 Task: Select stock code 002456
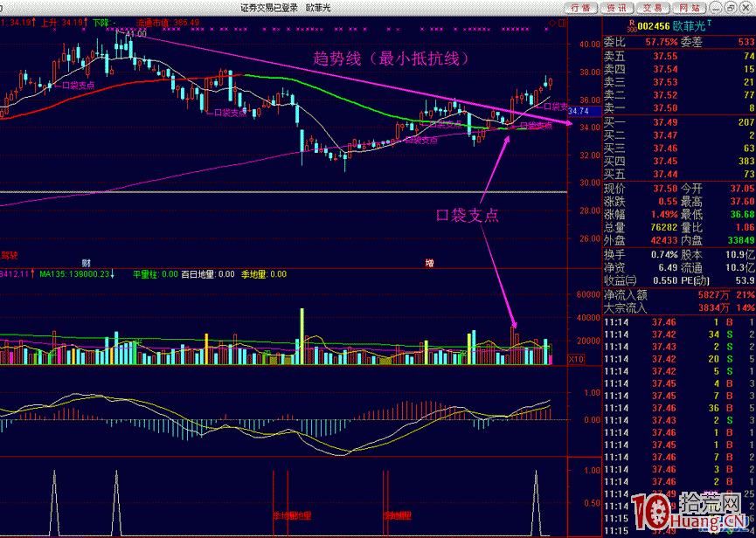pos(653,26)
